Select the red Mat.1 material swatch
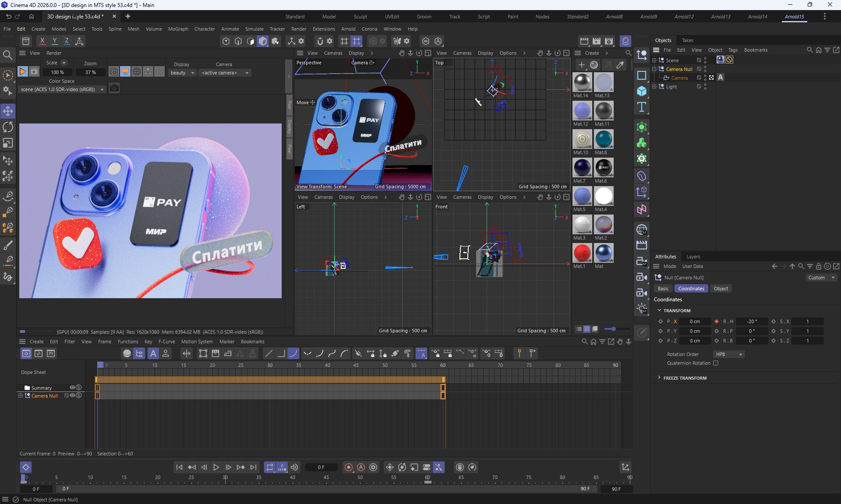Viewport: 841px width, 504px height. [x=582, y=253]
